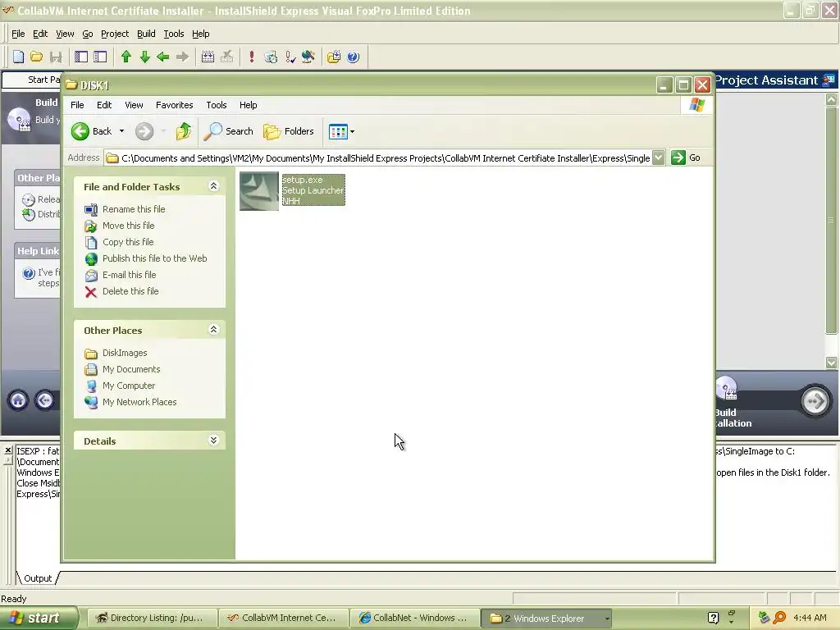Click the Project Assistant back arrow icon
The width and height of the screenshot is (840, 630).
coord(45,400)
